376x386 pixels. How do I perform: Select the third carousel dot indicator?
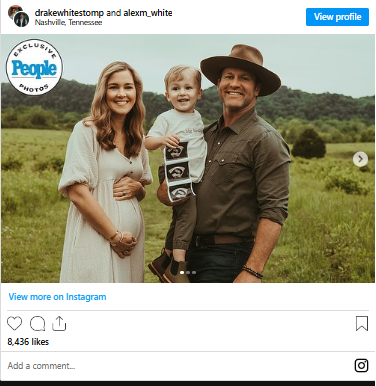coord(194,272)
